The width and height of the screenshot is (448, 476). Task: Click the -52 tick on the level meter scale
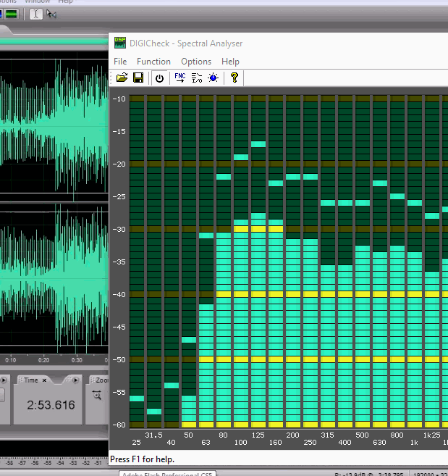86,463
